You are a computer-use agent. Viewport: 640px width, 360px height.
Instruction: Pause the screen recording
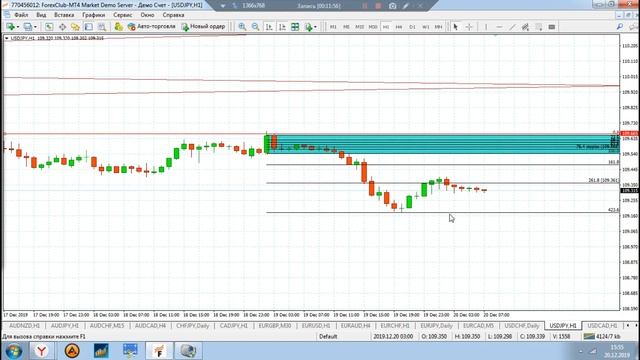point(364,6)
